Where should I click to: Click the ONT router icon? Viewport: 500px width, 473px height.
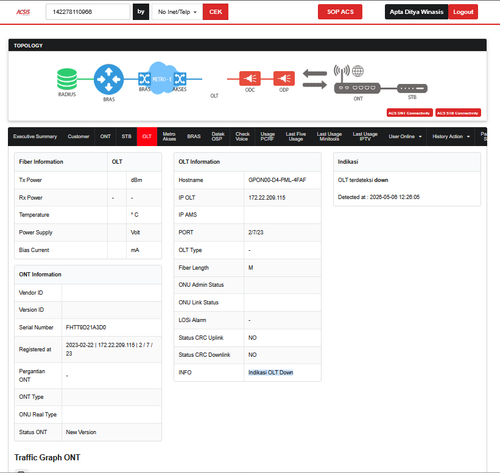click(357, 88)
